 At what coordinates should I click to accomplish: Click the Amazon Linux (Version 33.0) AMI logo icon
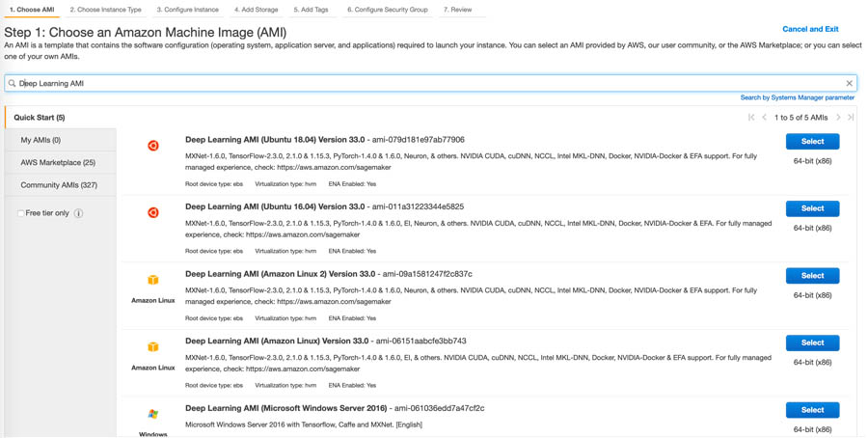click(x=153, y=346)
